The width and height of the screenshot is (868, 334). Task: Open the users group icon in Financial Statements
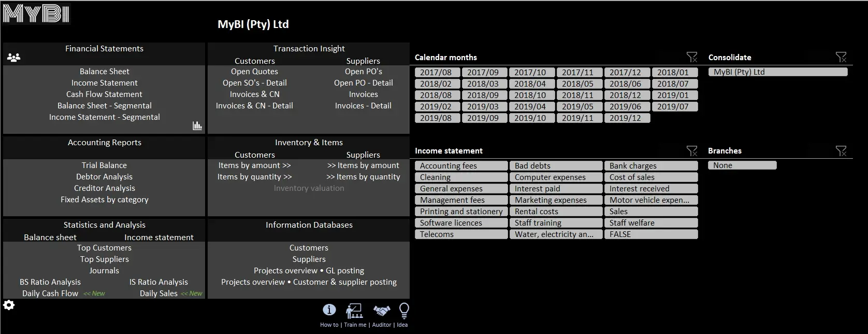click(x=14, y=58)
